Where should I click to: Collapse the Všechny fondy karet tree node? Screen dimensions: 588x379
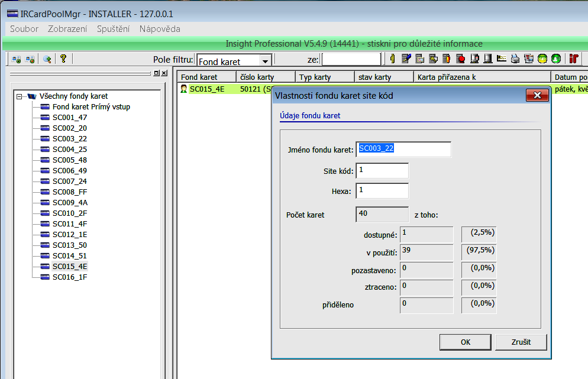[x=20, y=96]
